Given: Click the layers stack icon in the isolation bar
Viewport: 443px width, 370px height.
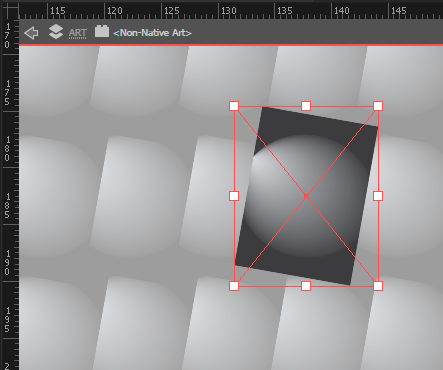Looking at the screenshot, I should click(56, 32).
